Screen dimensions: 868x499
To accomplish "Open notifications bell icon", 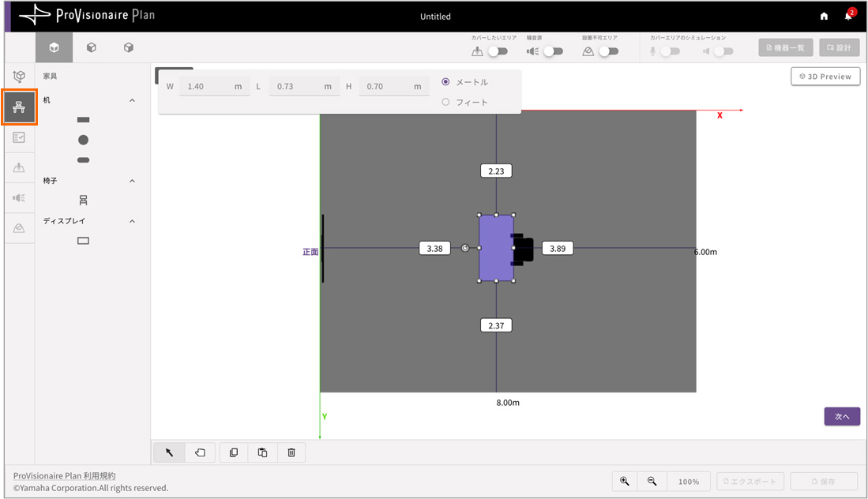I will pyautogui.click(x=848, y=16).
